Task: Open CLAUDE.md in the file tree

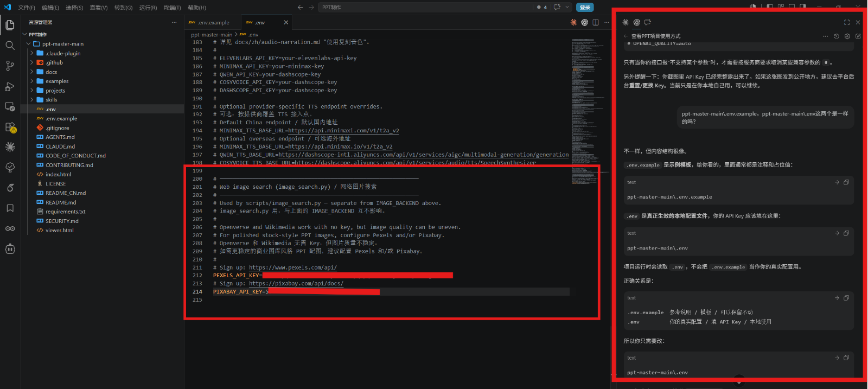Action: pyautogui.click(x=60, y=146)
